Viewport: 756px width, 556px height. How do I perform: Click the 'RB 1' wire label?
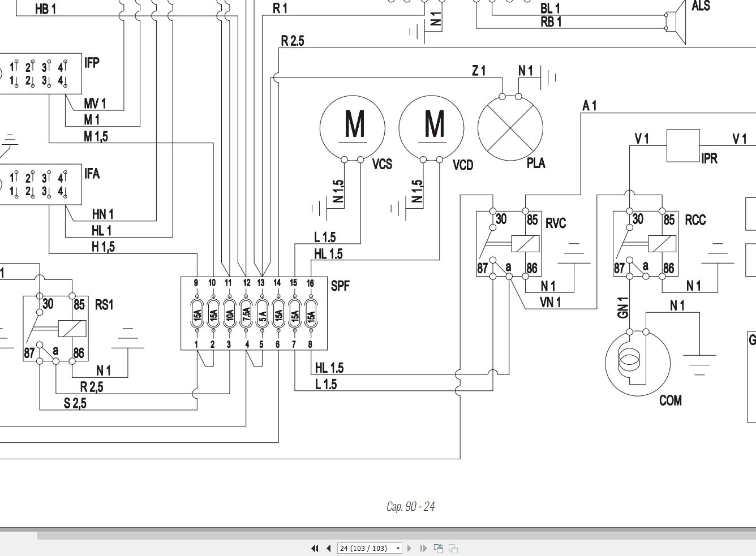pyautogui.click(x=551, y=21)
